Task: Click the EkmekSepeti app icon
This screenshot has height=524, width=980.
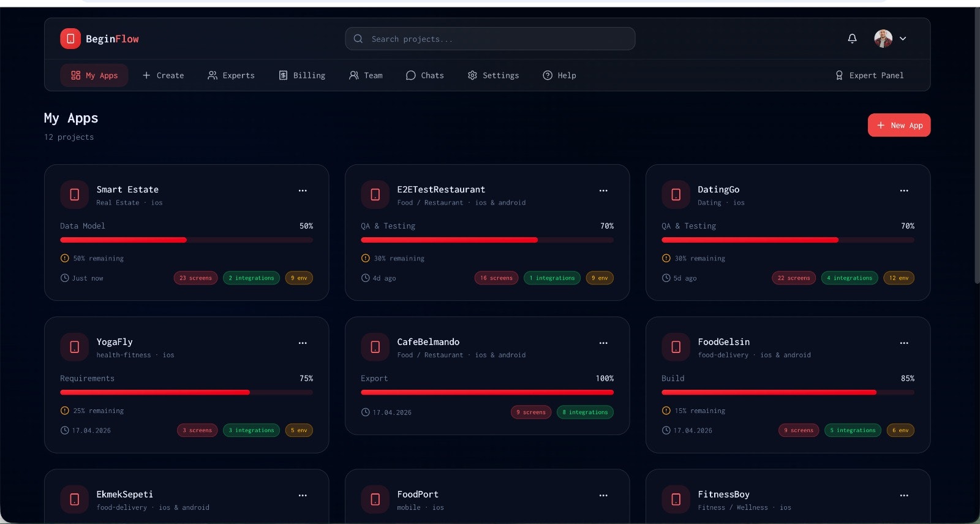Action: tap(74, 499)
